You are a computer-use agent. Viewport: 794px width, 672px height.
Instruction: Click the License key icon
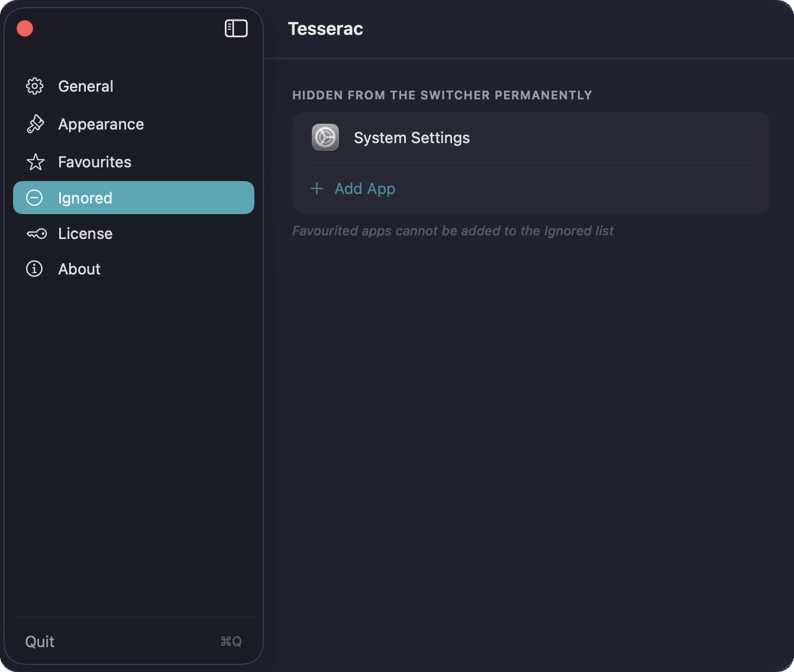[x=37, y=234]
